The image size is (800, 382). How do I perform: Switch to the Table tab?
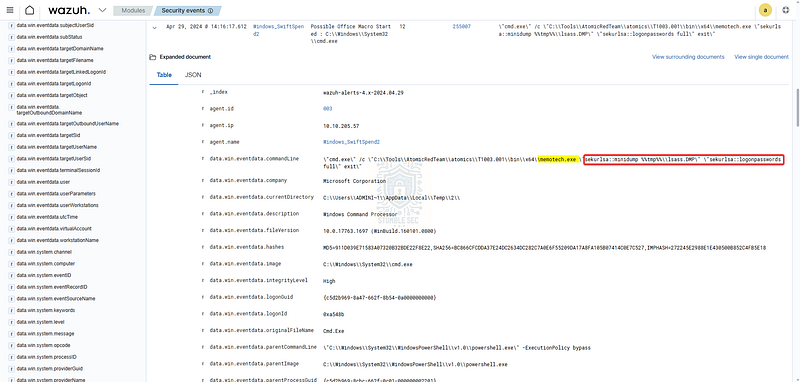pyautogui.click(x=164, y=74)
